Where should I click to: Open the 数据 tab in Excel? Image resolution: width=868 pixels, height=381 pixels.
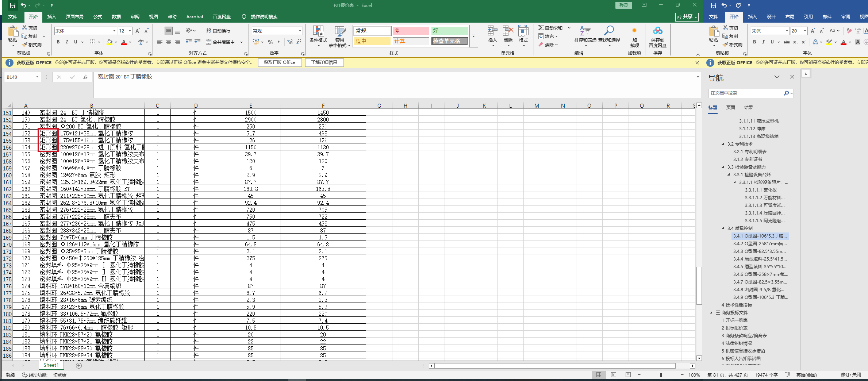[x=116, y=17]
